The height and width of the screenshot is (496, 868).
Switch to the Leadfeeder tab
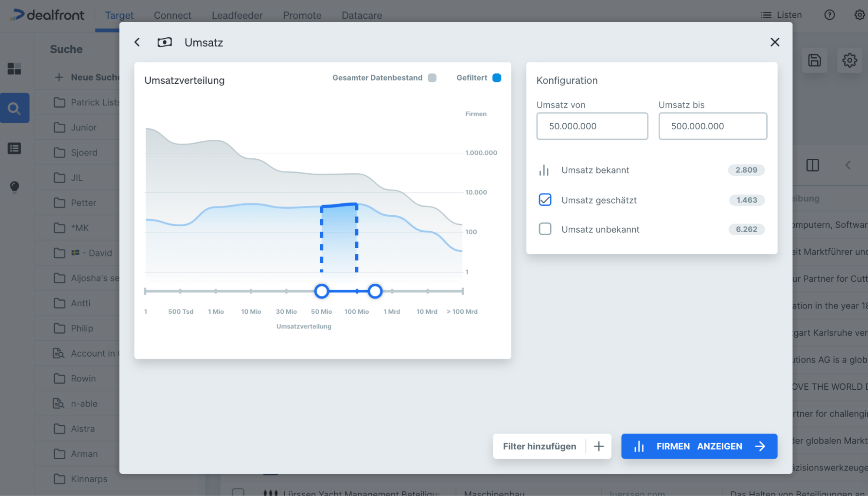pyautogui.click(x=237, y=15)
